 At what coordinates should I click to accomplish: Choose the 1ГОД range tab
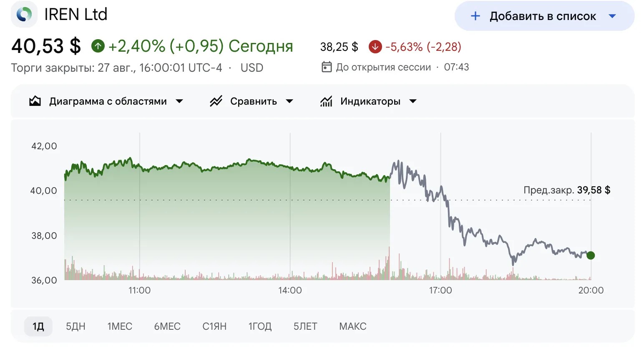click(x=260, y=326)
